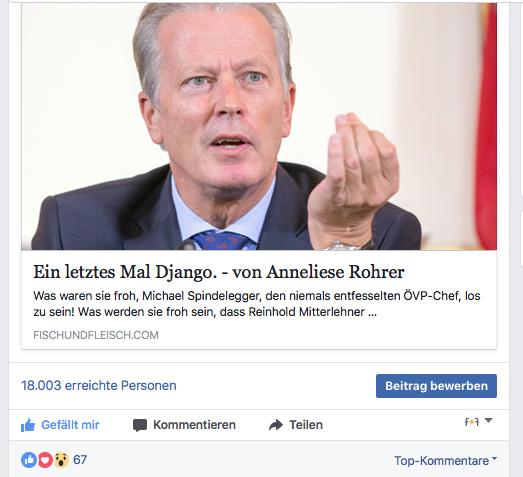Viewport: 523px width, 477px height.
Task: Click the FISCHUNDFLEISCH.COM source link
Action: pos(96,335)
